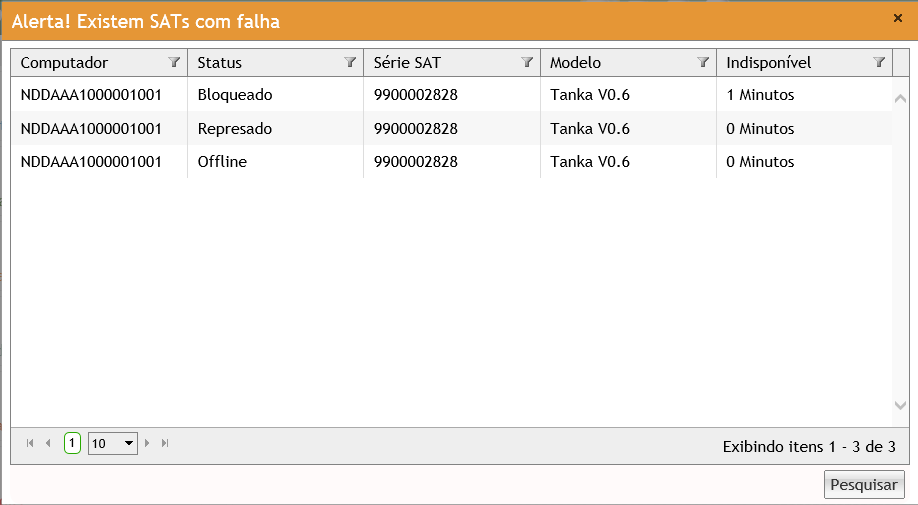The height and width of the screenshot is (505, 918).
Task: Go to first page arrow
Action: tap(30, 443)
